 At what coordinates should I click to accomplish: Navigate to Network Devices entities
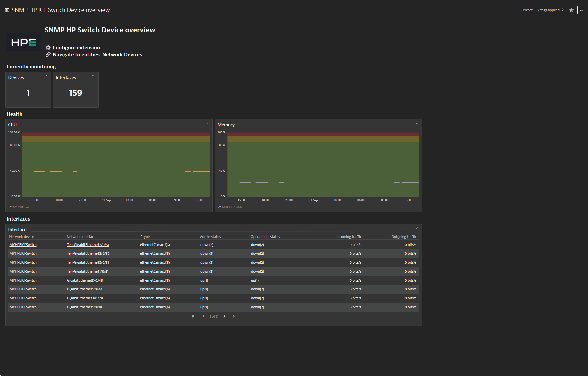[122, 55]
